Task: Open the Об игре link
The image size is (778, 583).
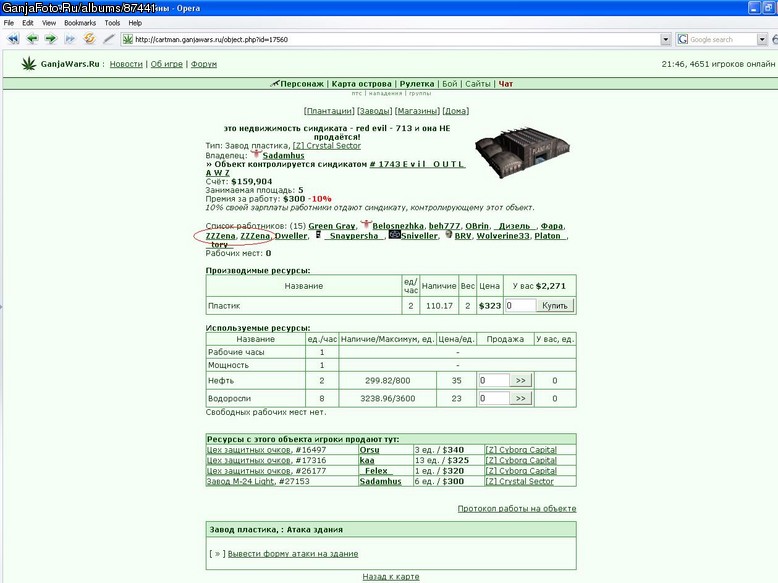Action: point(167,64)
